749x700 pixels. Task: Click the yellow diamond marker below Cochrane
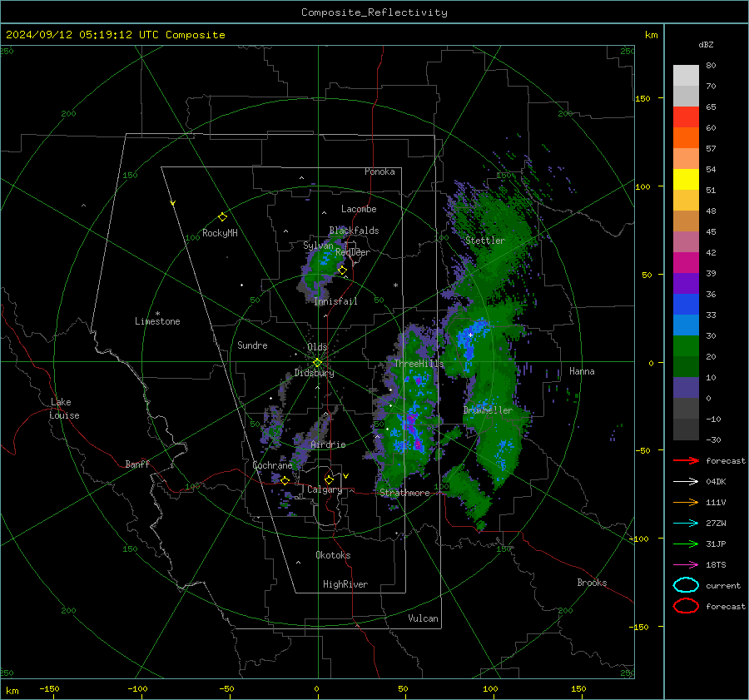(285, 480)
